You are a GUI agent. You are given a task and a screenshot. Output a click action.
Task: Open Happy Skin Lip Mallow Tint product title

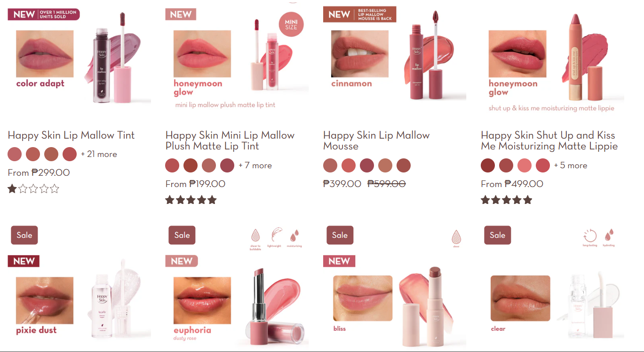tap(72, 135)
